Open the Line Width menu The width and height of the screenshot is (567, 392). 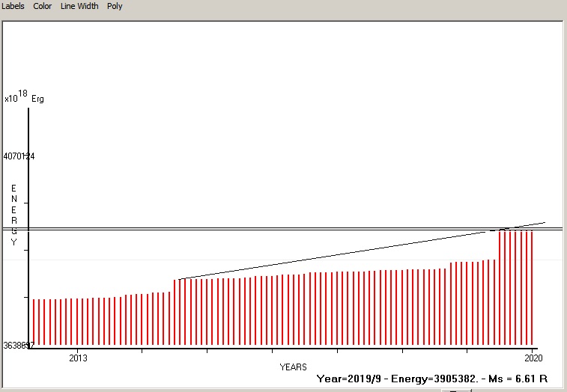tap(79, 6)
